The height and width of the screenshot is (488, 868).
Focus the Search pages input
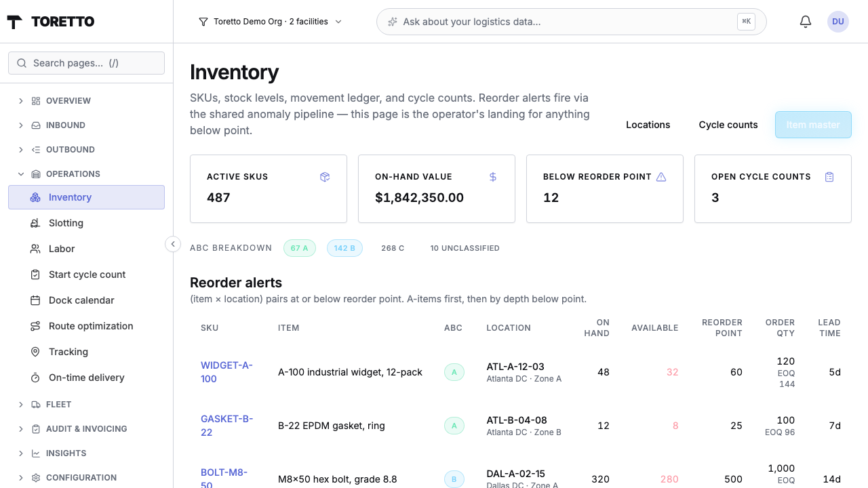click(86, 63)
